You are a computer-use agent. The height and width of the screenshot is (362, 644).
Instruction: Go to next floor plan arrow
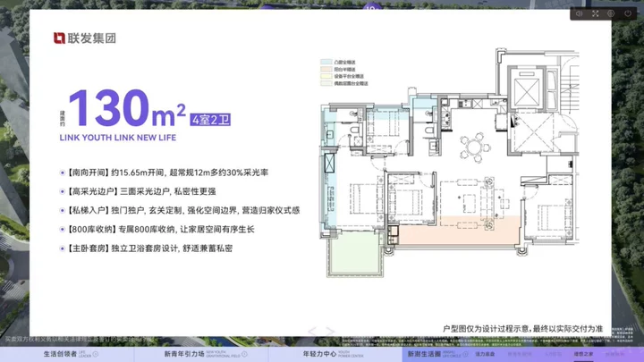tap(330, 331)
